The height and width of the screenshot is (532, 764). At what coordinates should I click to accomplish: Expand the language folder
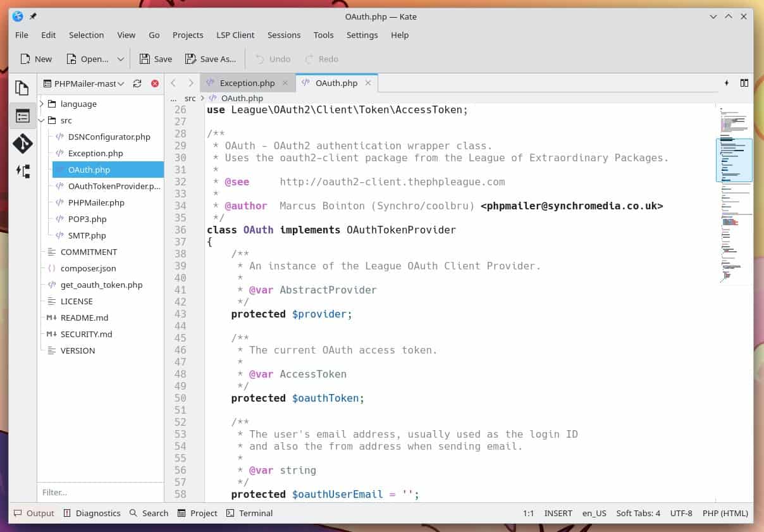coord(42,104)
